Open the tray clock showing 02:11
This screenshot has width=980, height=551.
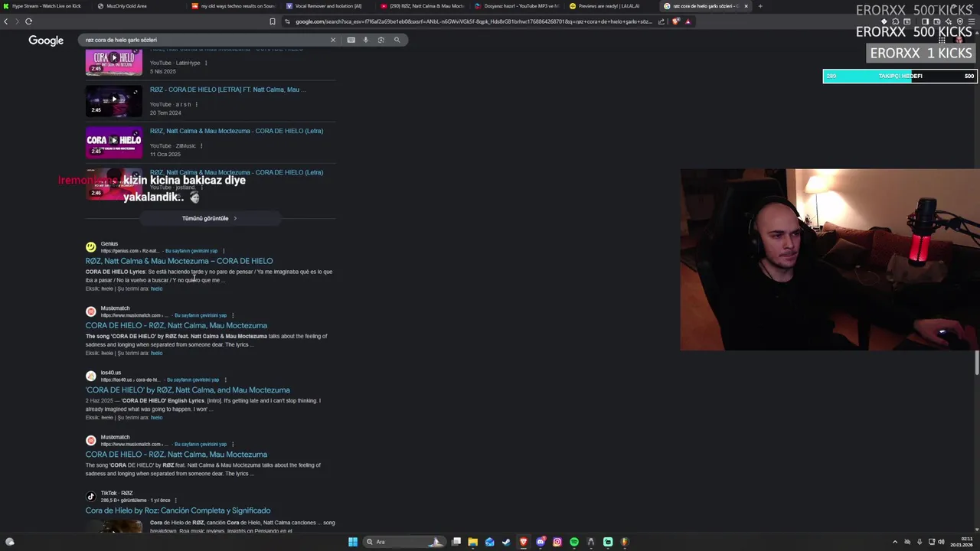coord(961,542)
